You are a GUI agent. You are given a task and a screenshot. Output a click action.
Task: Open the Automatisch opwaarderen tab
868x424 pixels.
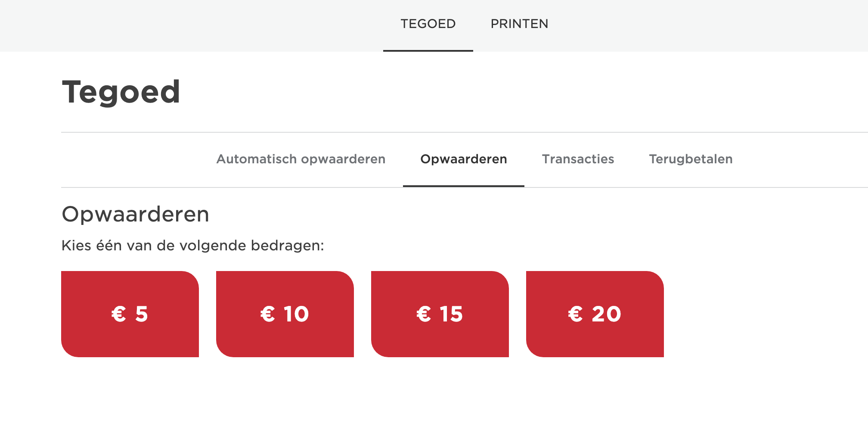coord(301,159)
